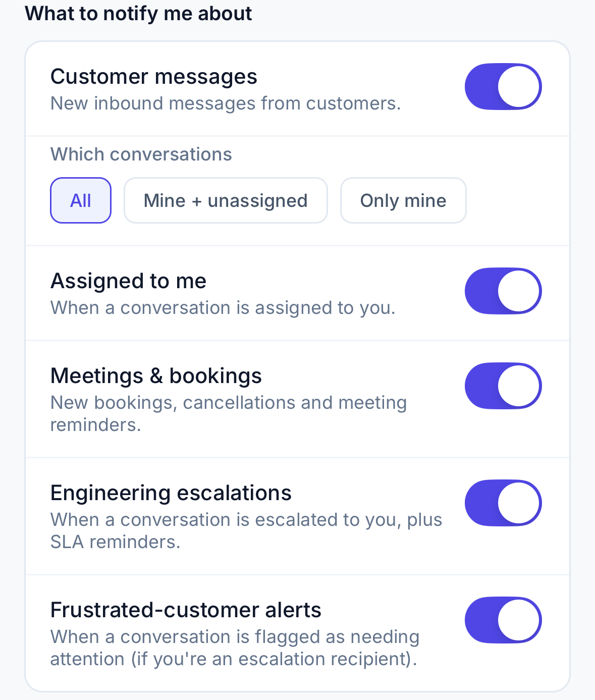
Task: Click the conversation is assigned to you description
Action: pyautogui.click(x=223, y=308)
